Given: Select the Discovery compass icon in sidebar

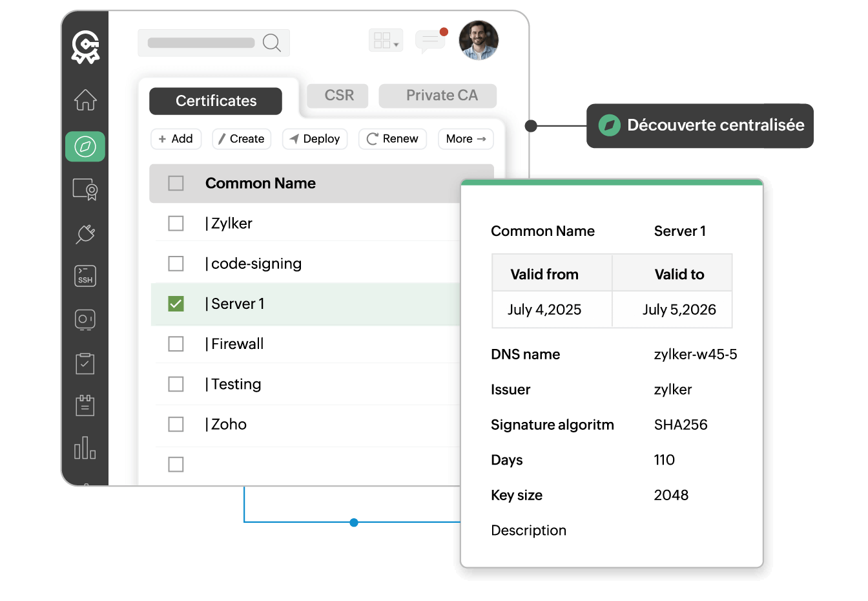Looking at the screenshot, I should [x=85, y=147].
